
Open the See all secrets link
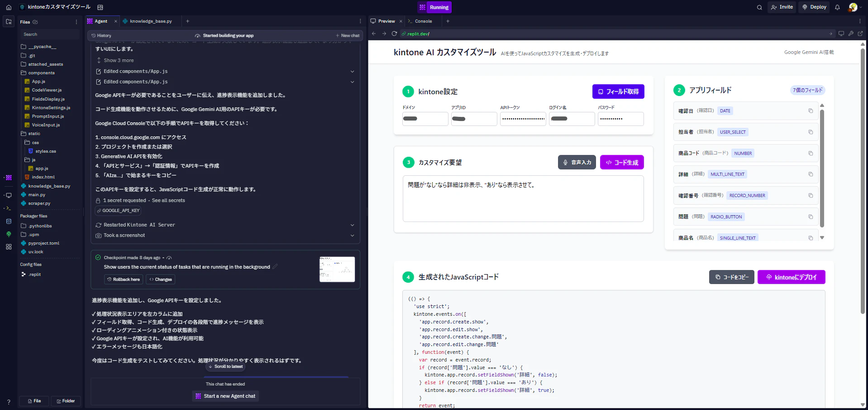point(168,200)
